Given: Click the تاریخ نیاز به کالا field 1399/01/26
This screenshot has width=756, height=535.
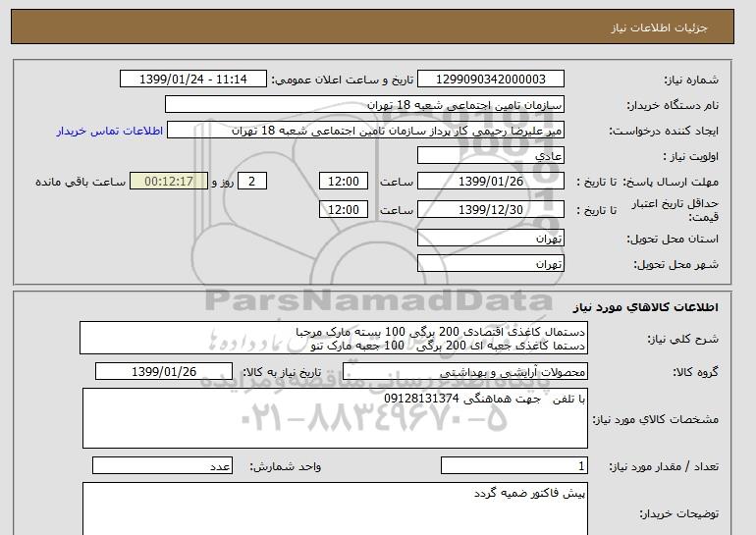Looking at the screenshot, I should click(164, 372).
